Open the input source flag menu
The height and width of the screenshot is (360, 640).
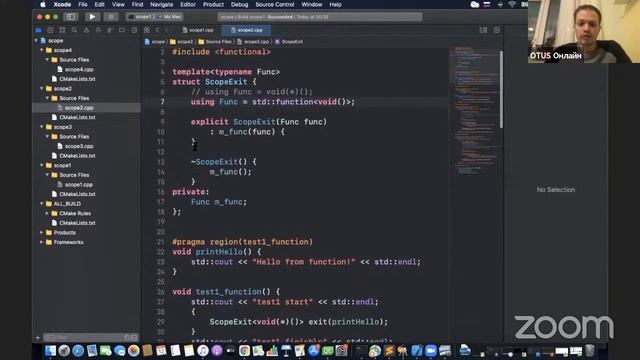(487, 4)
